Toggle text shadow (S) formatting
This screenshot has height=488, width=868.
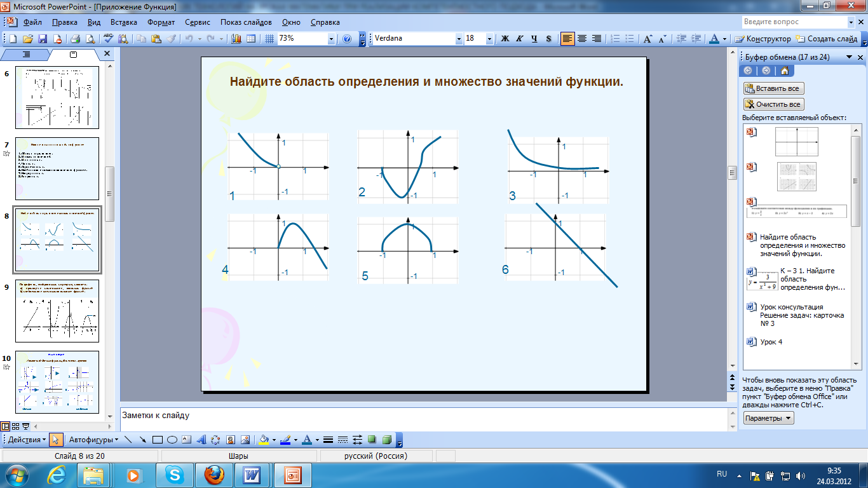[x=548, y=39]
